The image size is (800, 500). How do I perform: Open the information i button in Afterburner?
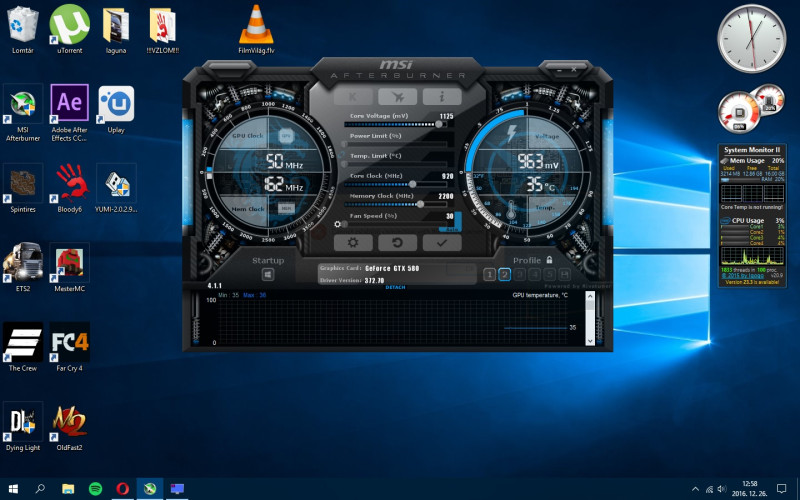pyautogui.click(x=442, y=96)
